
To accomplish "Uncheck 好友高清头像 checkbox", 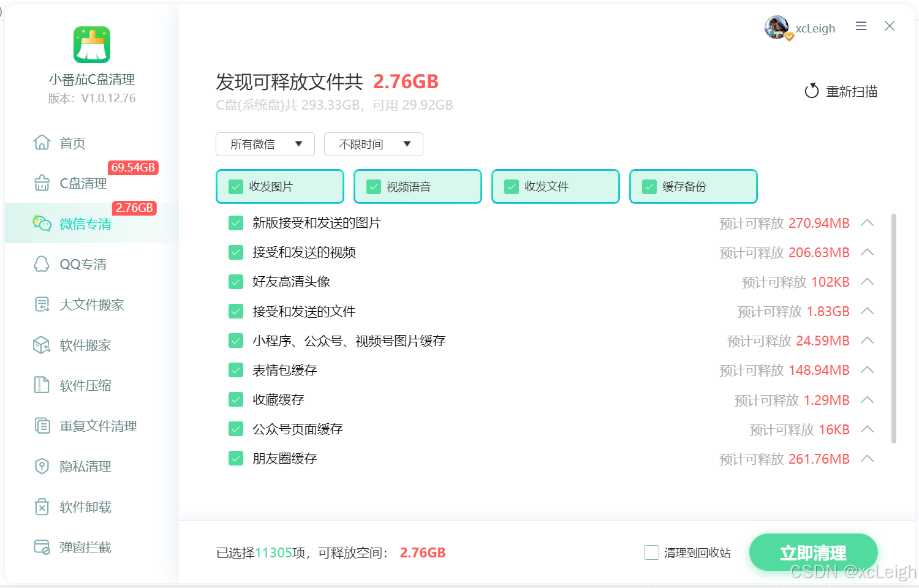I will click(236, 282).
